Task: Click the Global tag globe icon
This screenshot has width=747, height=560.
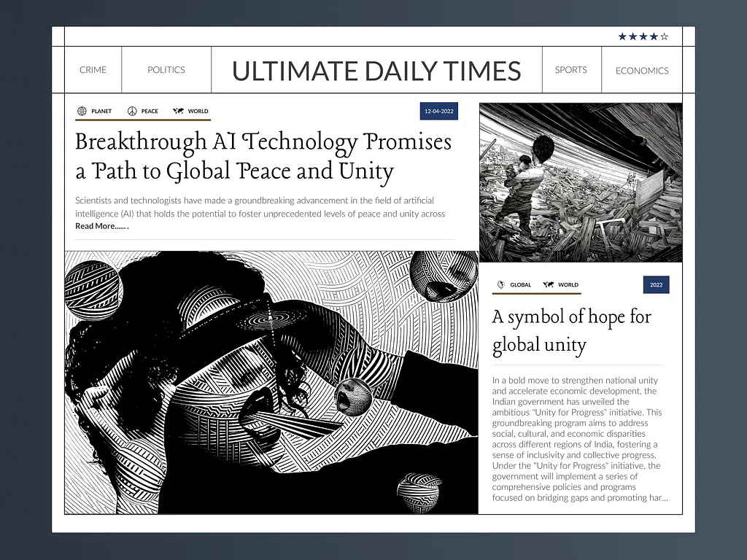Action: tap(500, 285)
